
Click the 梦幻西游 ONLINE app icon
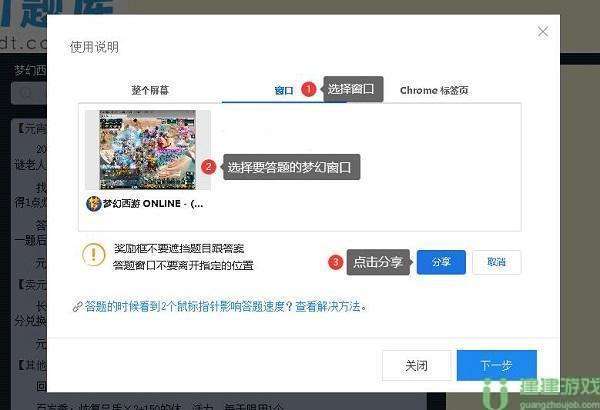point(94,203)
